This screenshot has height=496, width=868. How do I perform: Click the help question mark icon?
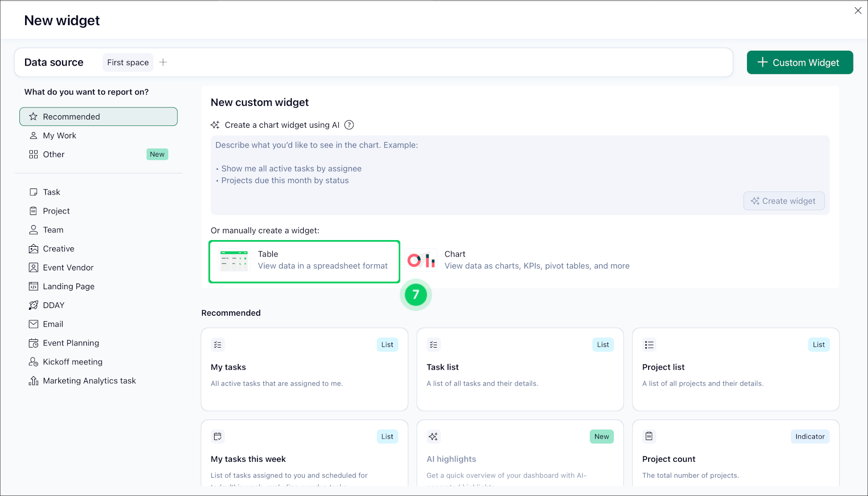[x=349, y=125]
